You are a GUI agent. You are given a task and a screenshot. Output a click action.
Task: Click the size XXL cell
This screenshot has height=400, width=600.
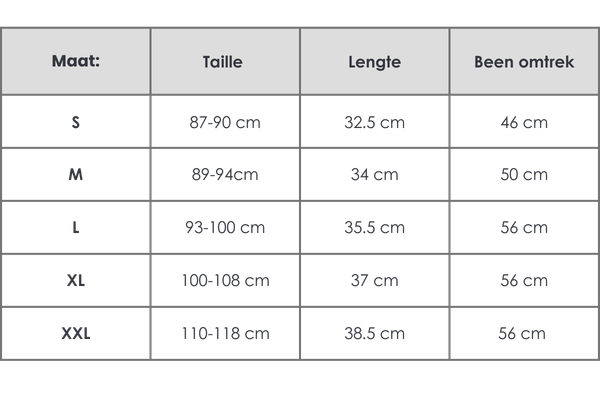point(76,334)
